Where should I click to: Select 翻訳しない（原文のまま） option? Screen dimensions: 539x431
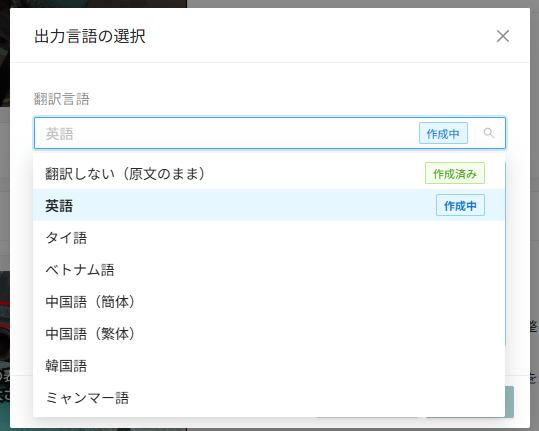pos(269,173)
